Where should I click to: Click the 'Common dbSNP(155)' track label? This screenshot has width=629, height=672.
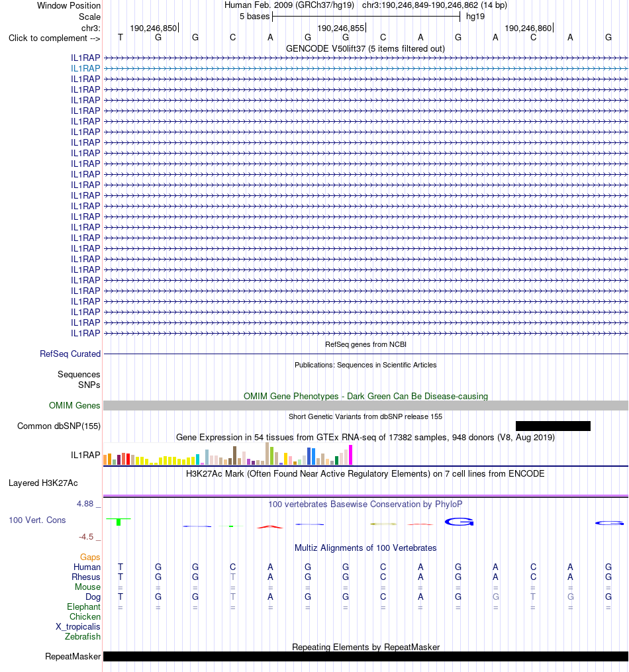59,426
